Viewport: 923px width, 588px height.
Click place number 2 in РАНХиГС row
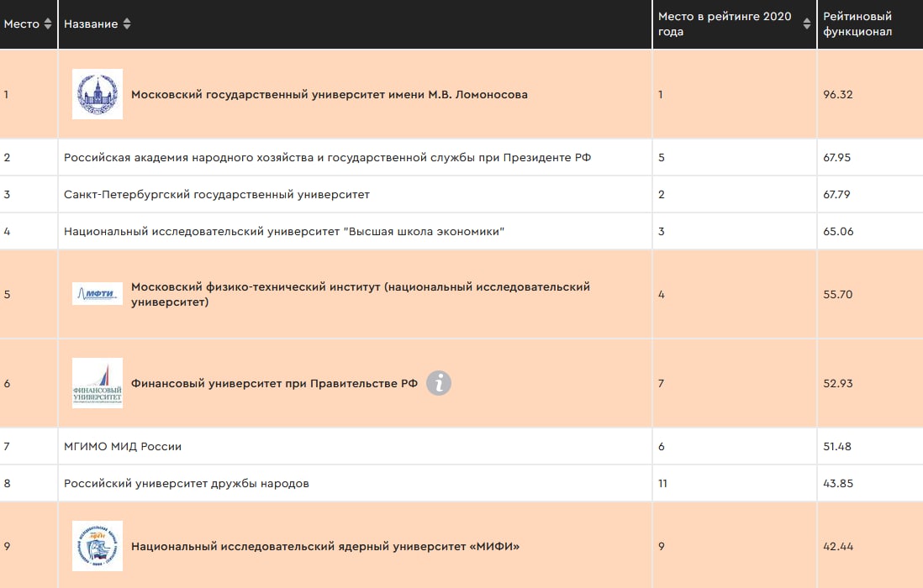point(7,158)
